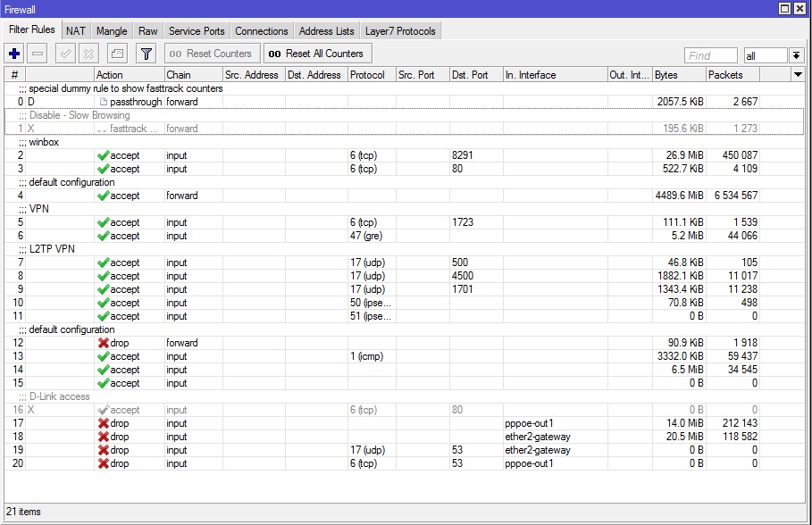Click red drop icon on pppoe-out1 rule 17
Screen dimensions: 812x525
104,423
